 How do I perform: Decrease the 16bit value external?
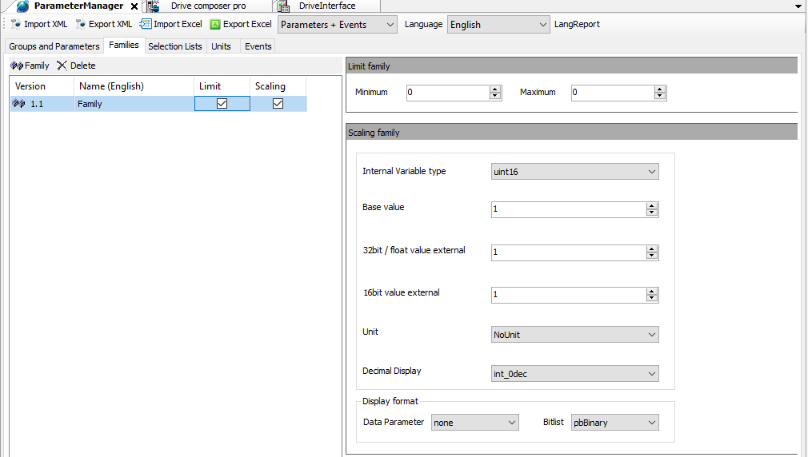click(x=652, y=298)
